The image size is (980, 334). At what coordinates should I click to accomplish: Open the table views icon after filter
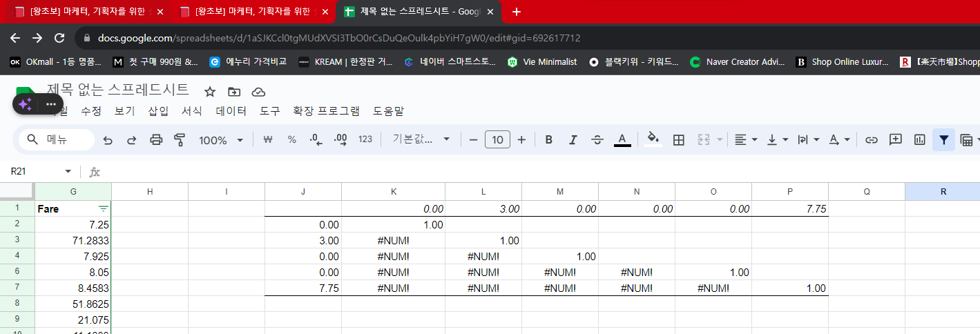(966, 140)
